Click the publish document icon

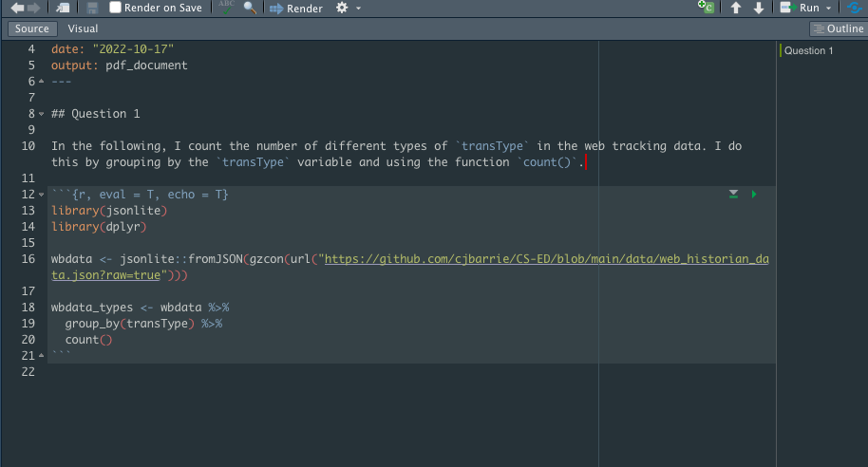click(x=856, y=8)
